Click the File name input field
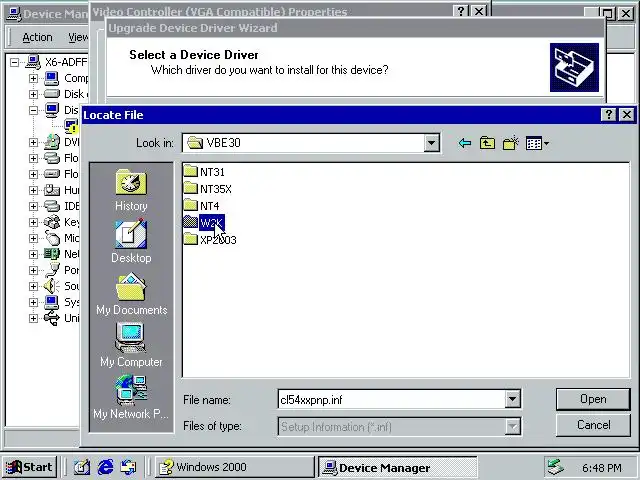 click(391, 399)
